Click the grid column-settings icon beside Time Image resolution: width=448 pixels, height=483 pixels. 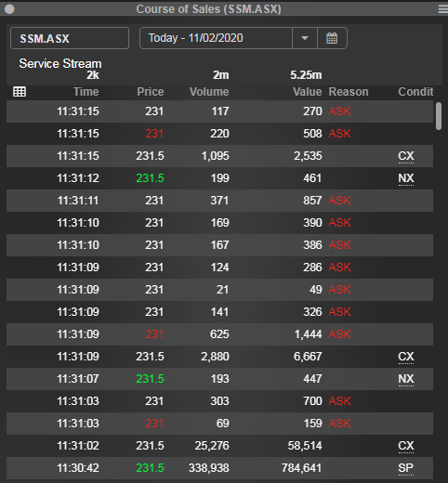coord(20,92)
